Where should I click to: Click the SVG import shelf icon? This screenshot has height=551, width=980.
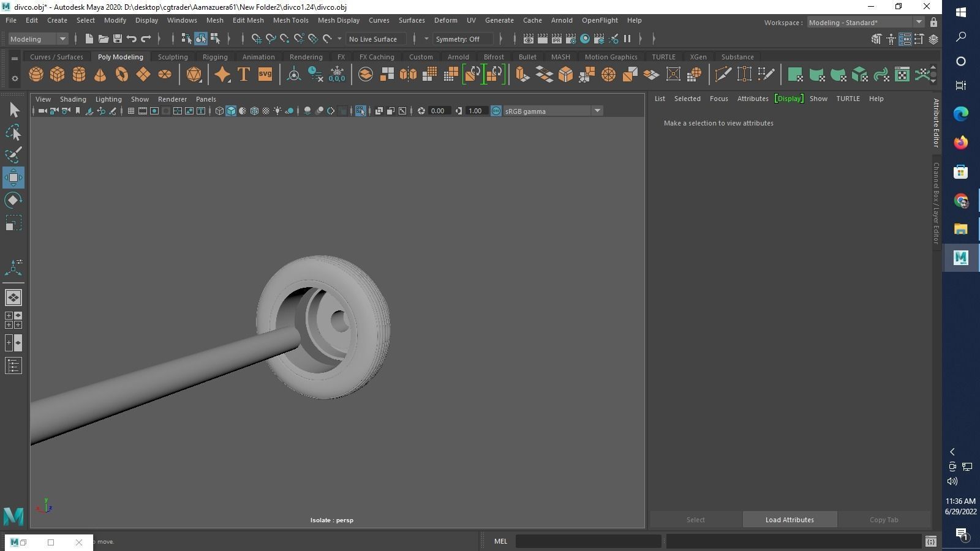click(265, 75)
